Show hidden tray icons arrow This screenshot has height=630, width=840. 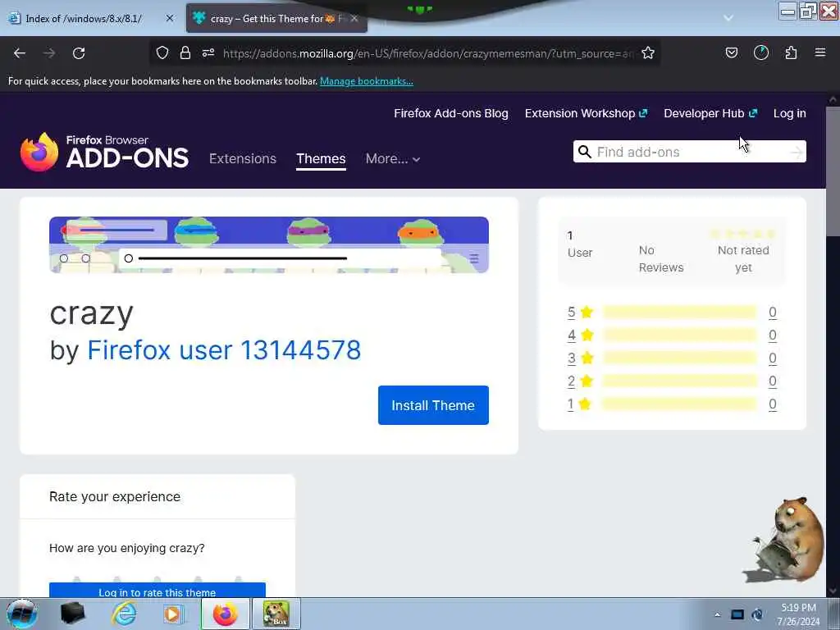718,614
